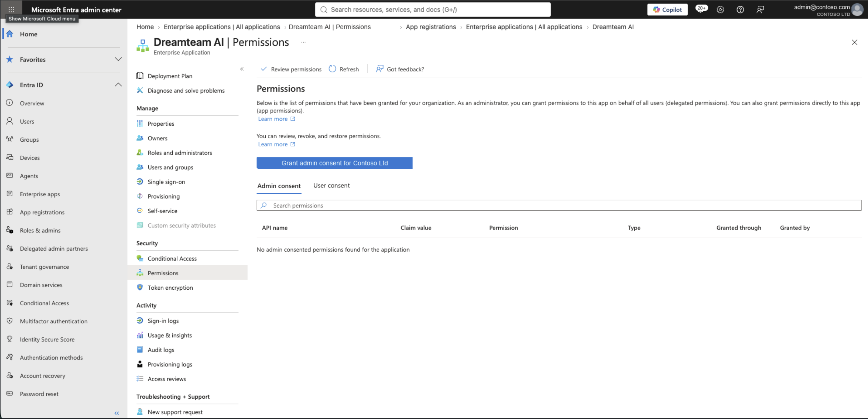868x419 pixels.
Task: Click the Refresh toolbar icon
Action: (332, 69)
